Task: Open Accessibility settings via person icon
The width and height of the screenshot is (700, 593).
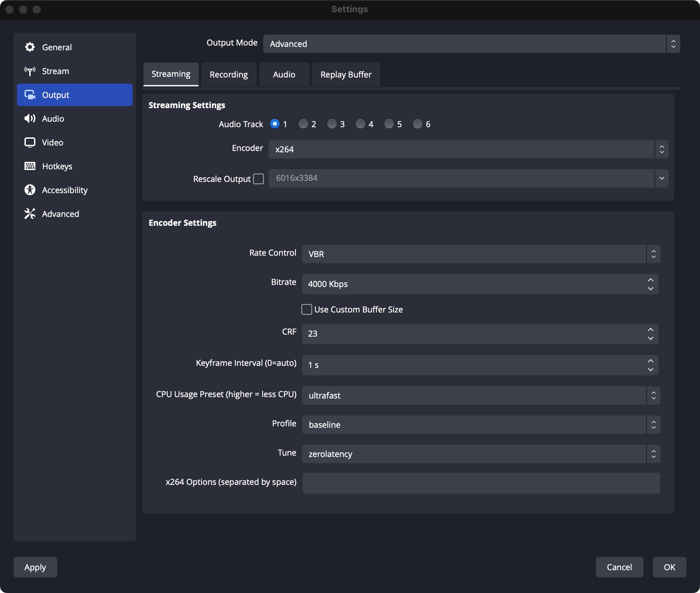Action: (30, 190)
